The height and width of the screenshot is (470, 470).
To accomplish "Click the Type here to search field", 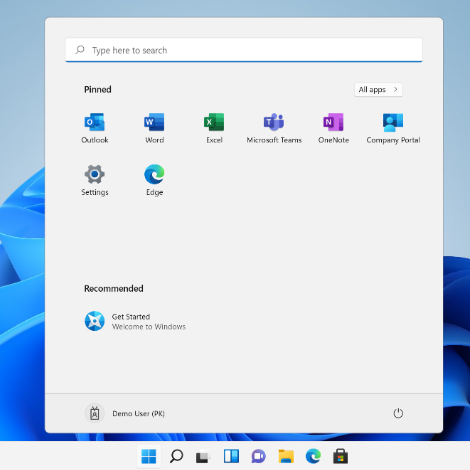I will [244, 50].
